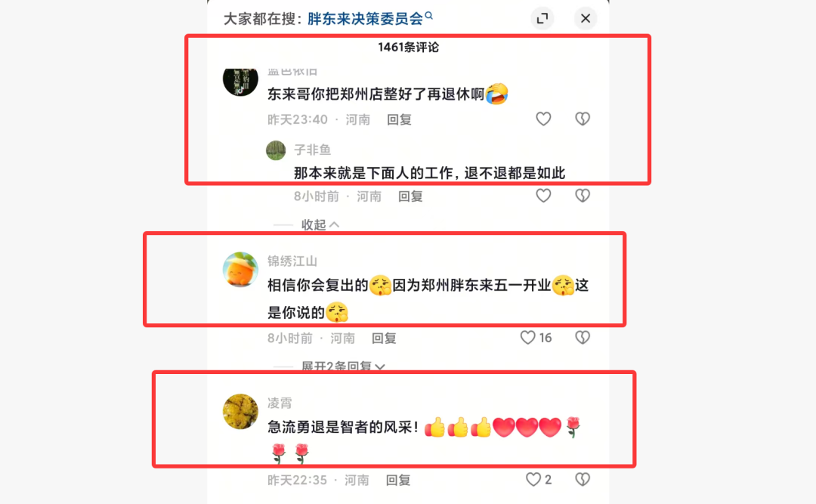Image resolution: width=816 pixels, height=504 pixels.
Task: Reply to 子非鱼's comment
Action: [x=410, y=196]
